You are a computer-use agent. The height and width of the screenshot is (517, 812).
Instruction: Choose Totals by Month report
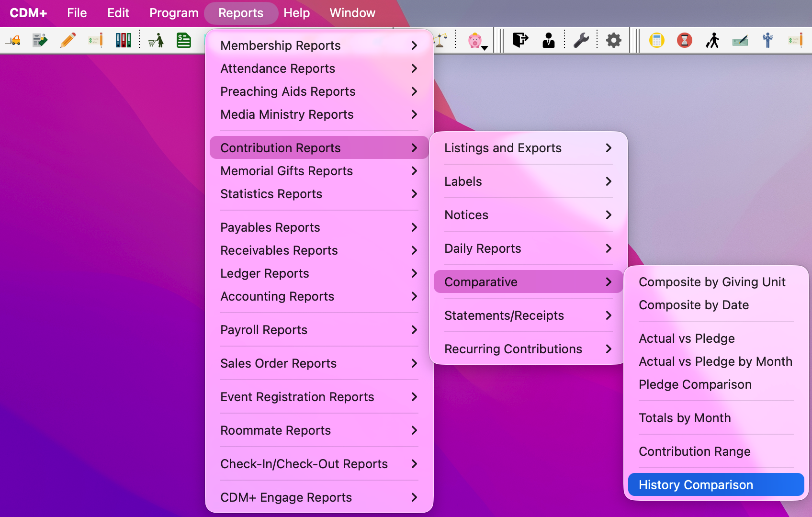tap(716, 418)
